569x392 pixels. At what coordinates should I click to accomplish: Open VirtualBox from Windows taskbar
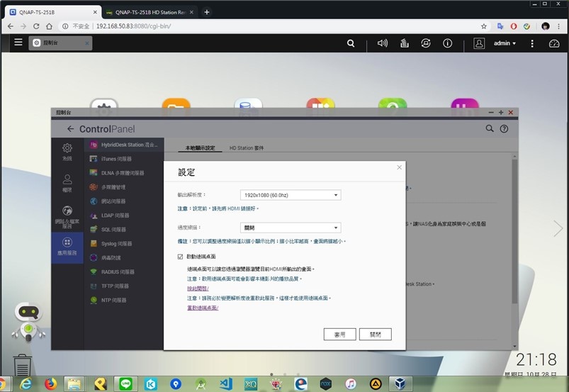[400, 384]
